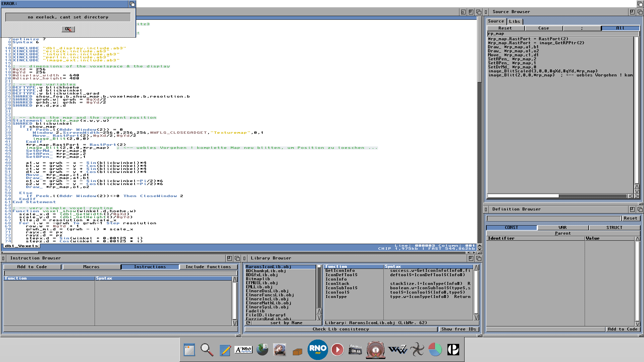Select the CONST filter in Definition Browser
The image size is (644, 362).
(x=511, y=228)
